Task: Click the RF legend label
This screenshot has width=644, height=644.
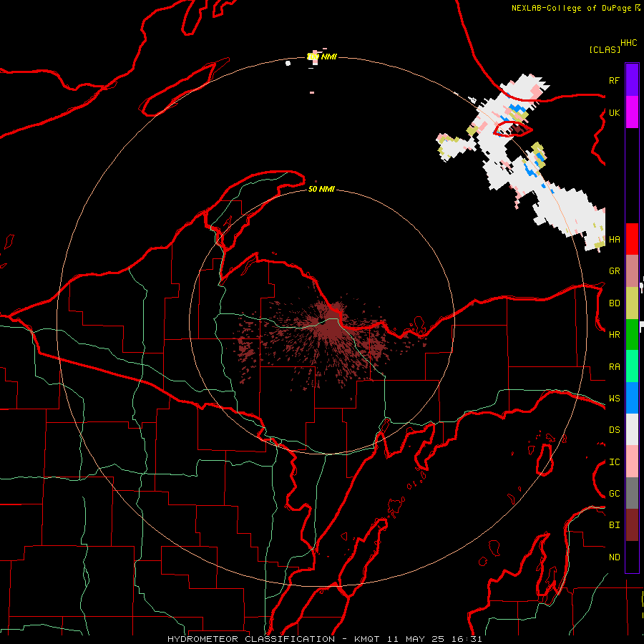Action: [614, 80]
